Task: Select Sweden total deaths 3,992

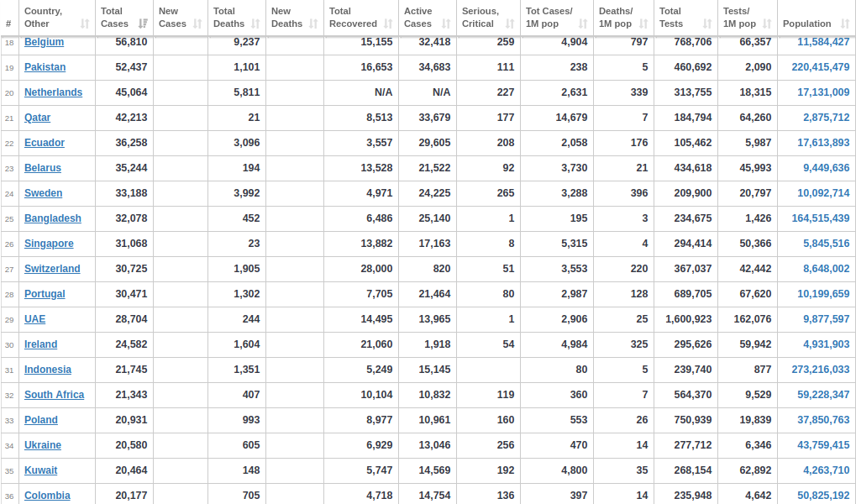Action: click(246, 192)
